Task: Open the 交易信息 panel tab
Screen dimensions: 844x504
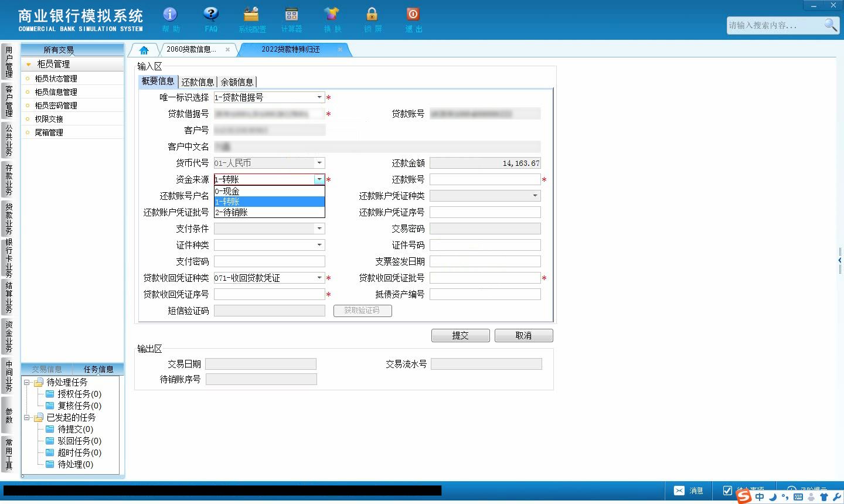Action: click(x=47, y=369)
